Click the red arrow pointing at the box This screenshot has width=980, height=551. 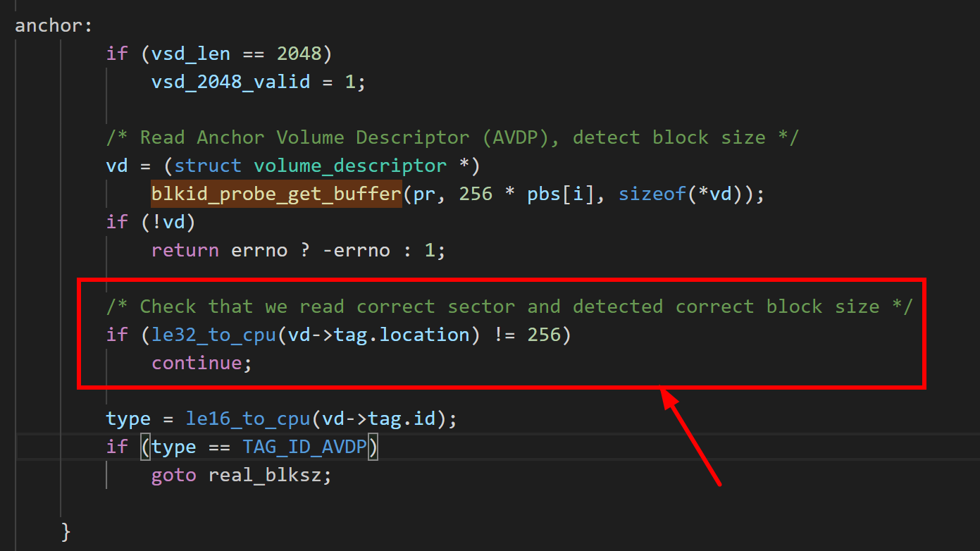point(694,437)
